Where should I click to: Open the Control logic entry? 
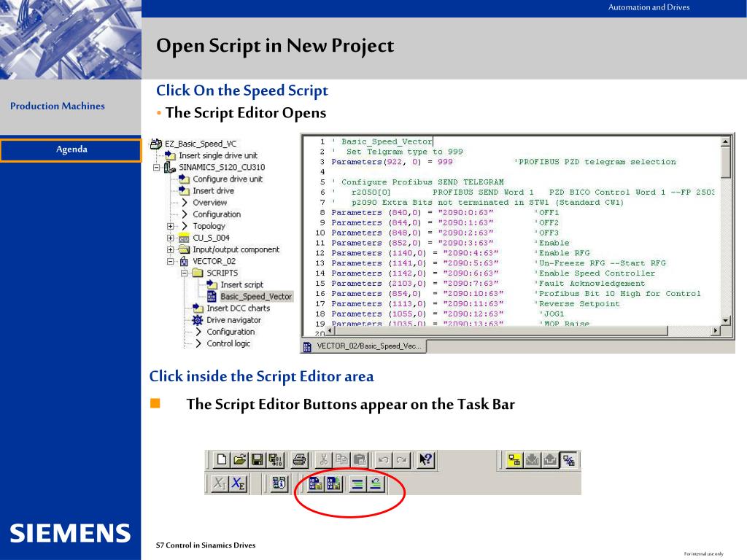click(228, 343)
